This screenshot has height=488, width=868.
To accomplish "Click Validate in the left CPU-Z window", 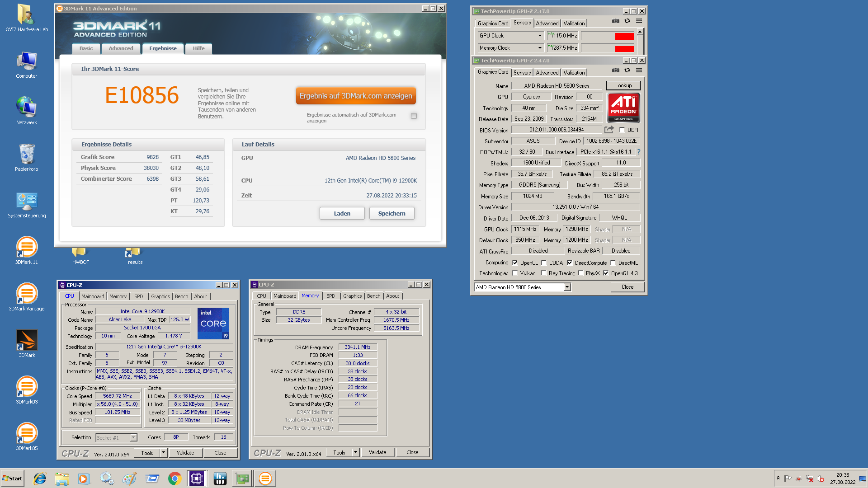I will [185, 453].
